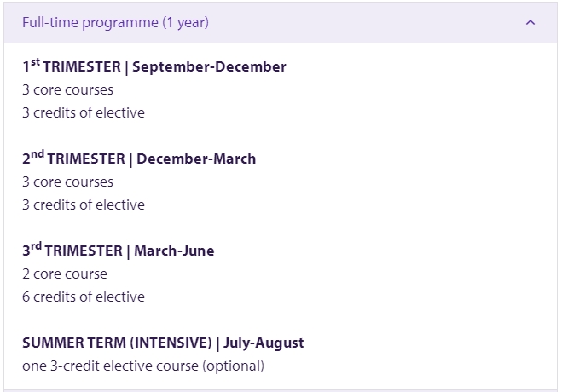Select the 1st TRIMESTER September-December heading
This screenshot has height=392, width=562.
tap(154, 66)
